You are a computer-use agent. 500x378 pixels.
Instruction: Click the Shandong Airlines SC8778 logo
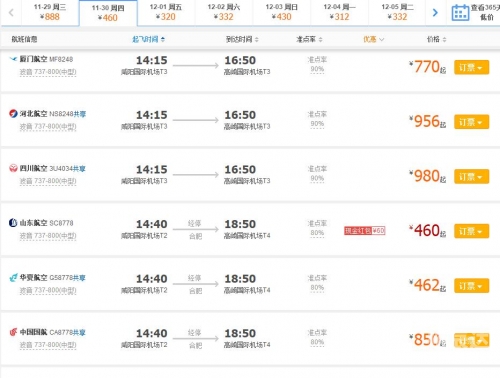pyautogui.click(x=13, y=223)
